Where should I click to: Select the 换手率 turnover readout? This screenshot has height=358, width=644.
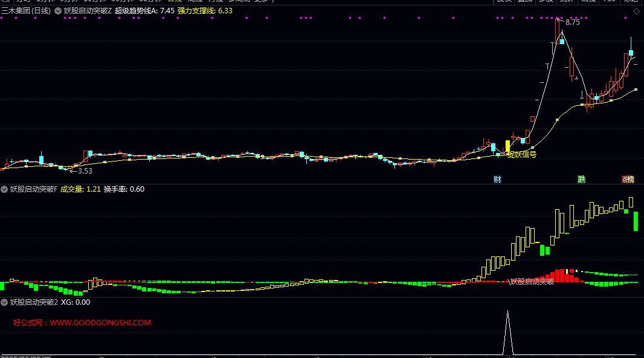click(x=124, y=189)
